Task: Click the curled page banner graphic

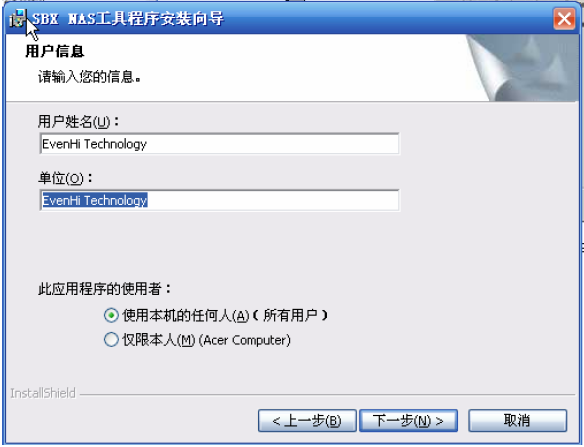Action: [522, 68]
